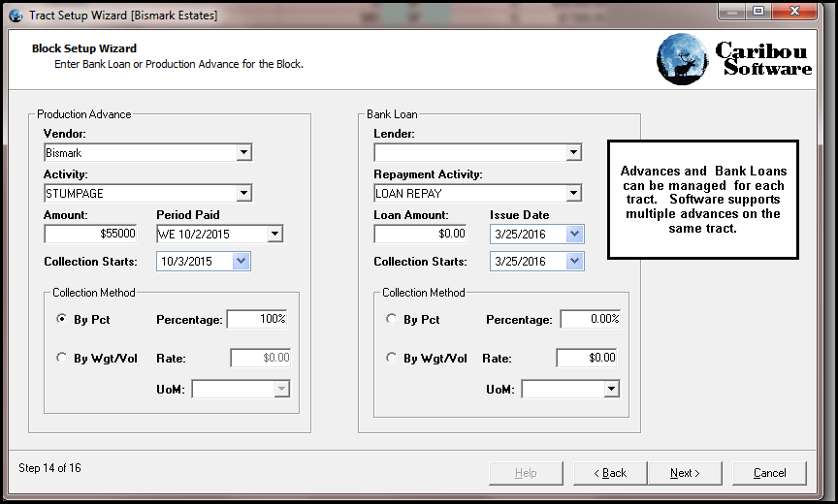
Task: Open Production Advance Collection Starts date picker
Action: (242, 261)
